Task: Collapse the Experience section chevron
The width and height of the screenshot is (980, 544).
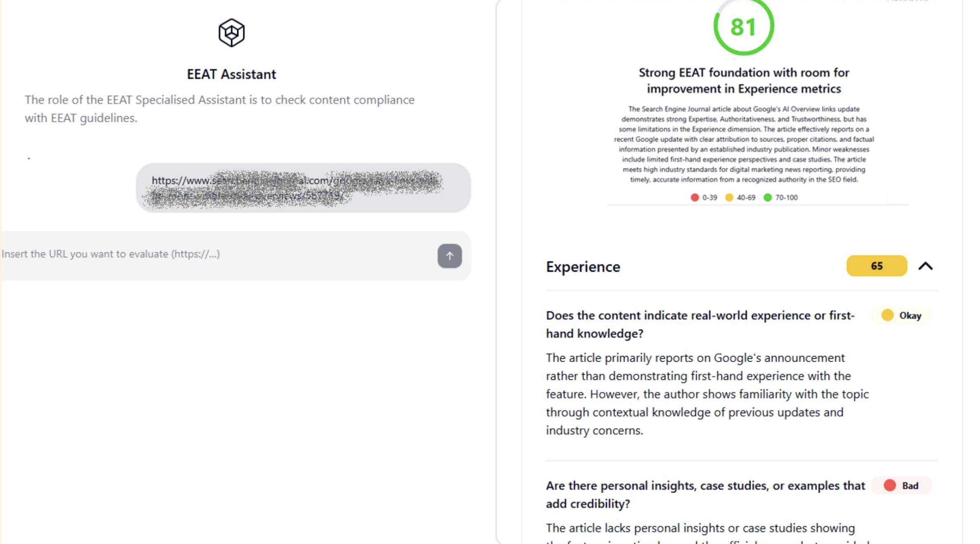Action: 925,266
